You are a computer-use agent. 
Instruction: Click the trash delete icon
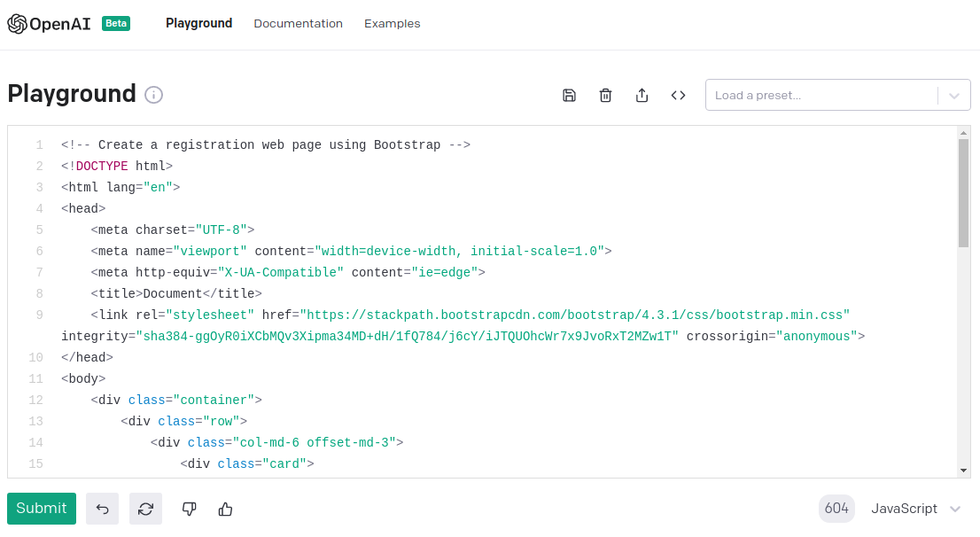coord(605,96)
